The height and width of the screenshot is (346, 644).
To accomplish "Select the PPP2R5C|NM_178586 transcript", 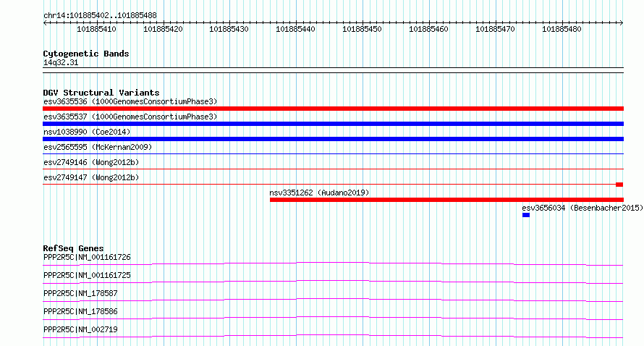I will 80,311.
